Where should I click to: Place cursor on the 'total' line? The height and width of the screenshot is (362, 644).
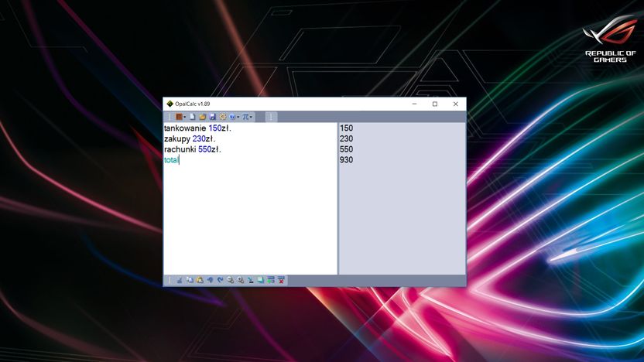(x=171, y=160)
